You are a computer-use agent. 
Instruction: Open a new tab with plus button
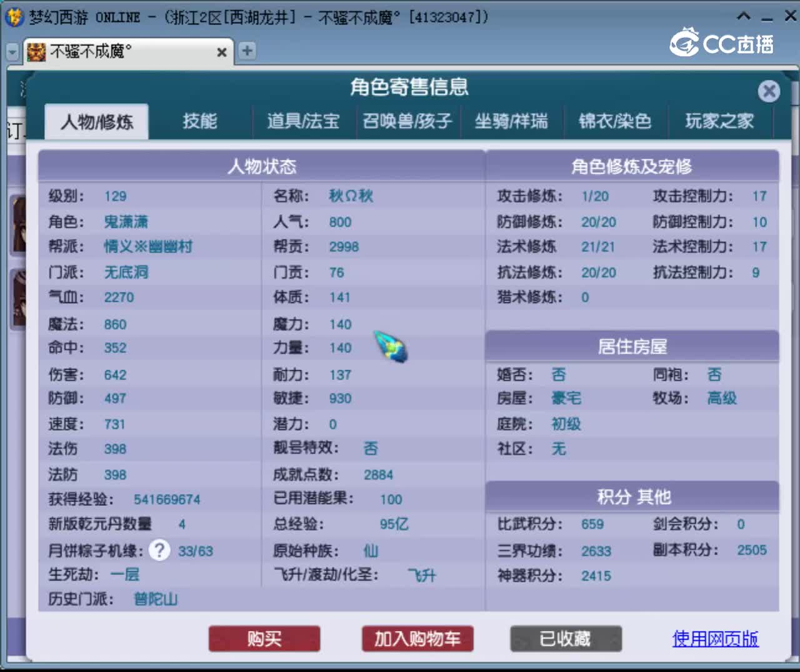pyautogui.click(x=247, y=51)
